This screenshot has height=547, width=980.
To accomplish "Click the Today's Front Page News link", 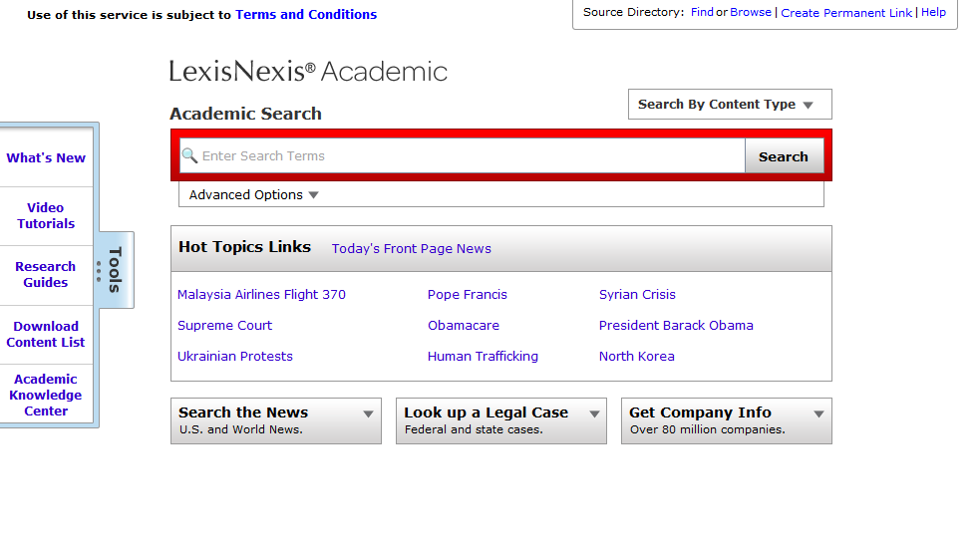I will 411,249.
